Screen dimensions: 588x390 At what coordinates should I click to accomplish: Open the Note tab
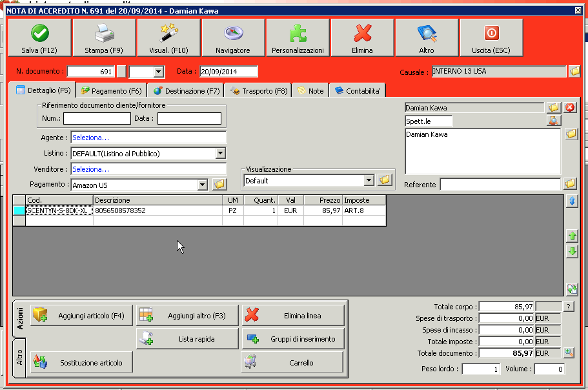tap(310, 91)
